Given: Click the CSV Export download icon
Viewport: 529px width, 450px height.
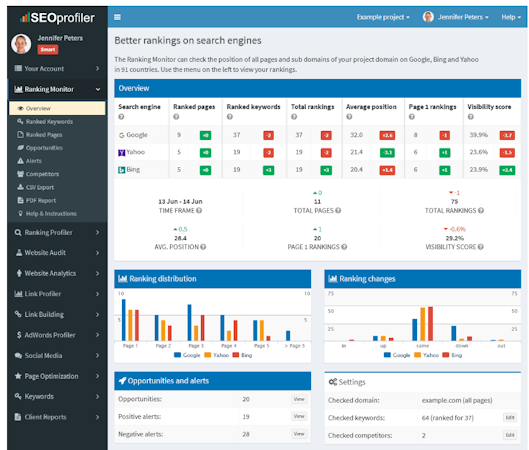Looking at the screenshot, I should 20,187.
